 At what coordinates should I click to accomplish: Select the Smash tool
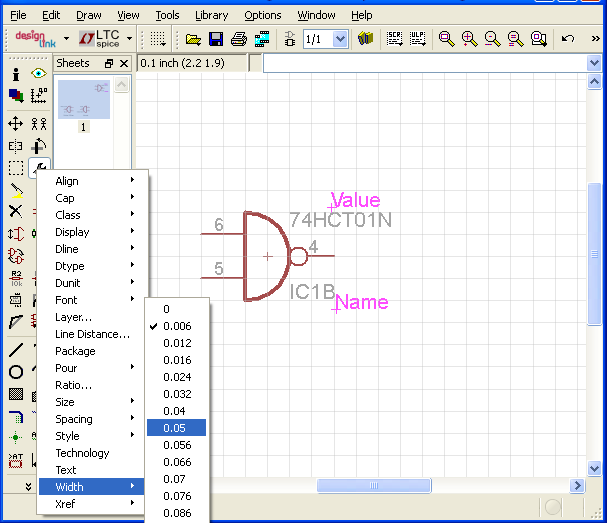[x=15, y=300]
